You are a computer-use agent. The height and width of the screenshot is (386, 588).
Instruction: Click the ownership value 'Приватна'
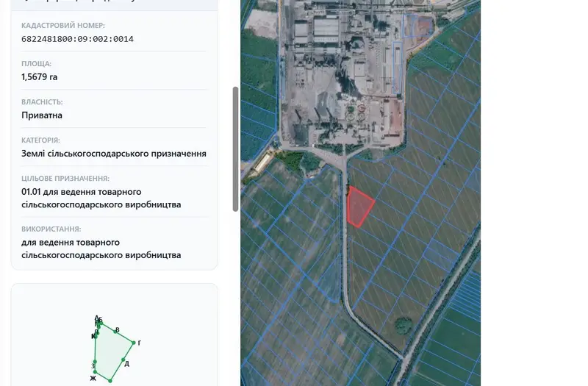tap(42, 115)
